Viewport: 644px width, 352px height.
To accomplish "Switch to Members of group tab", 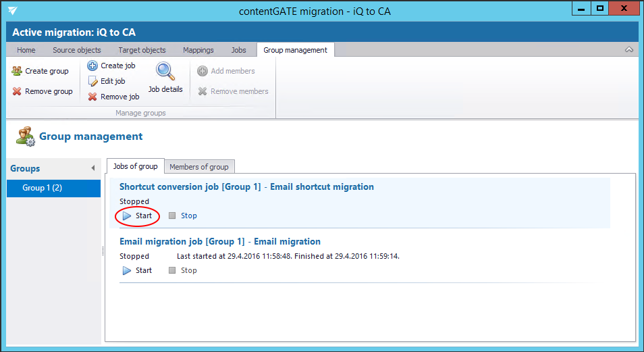I will point(198,167).
